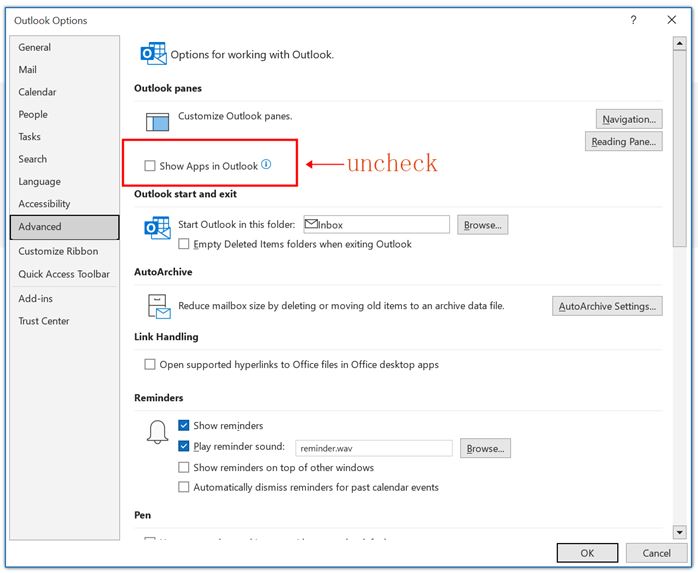Click the envelope icon in the Inbox field

311,224
